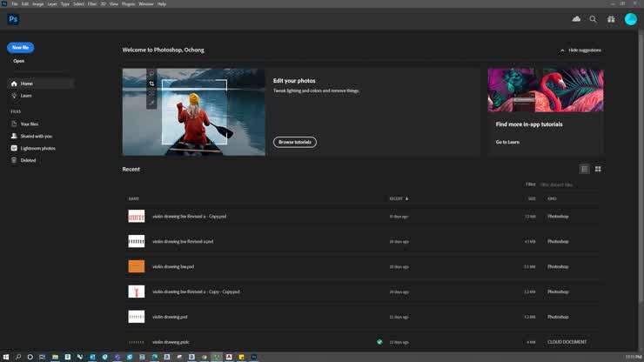Click the Home house icon
The height and width of the screenshot is (362, 644).
pos(14,84)
